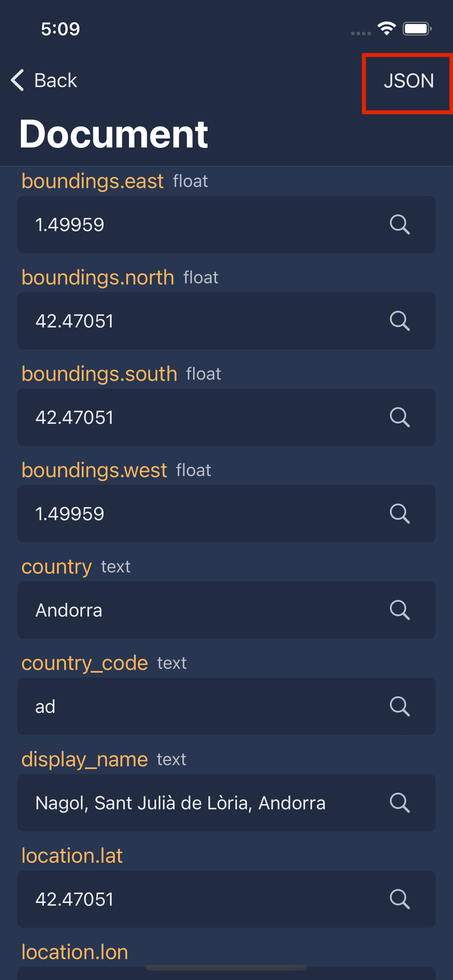Image resolution: width=453 pixels, height=980 pixels.
Task: Go back with the Back button
Action: pyautogui.click(x=55, y=81)
